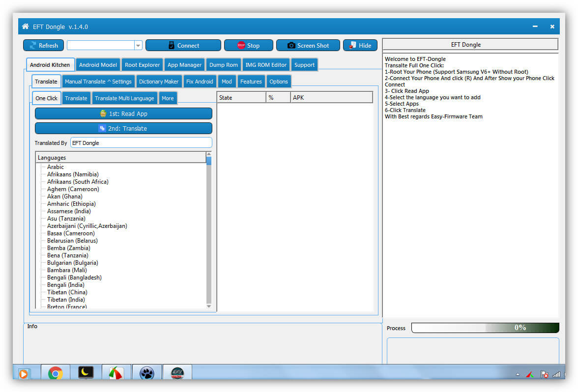Open the Android Model tab
The width and height of the screenshot is (578, 392).
tap(98, 65)
